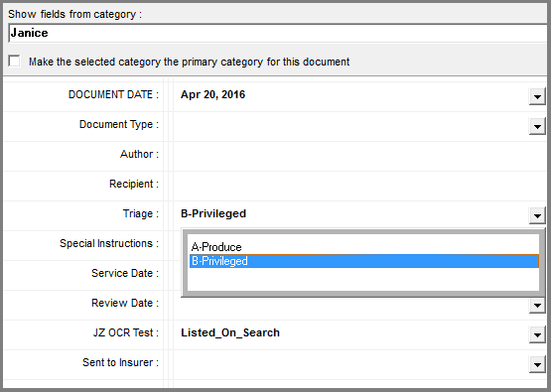The image size is (551, 392).
Task: Click the Show fields from category box
Action: click(x=278, y=33)
